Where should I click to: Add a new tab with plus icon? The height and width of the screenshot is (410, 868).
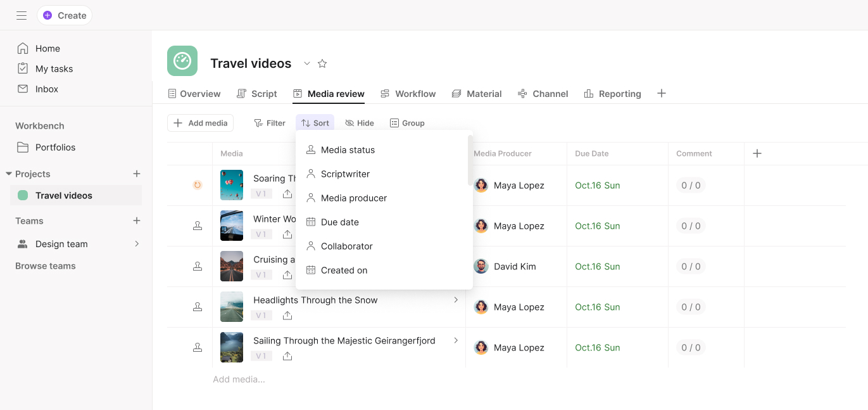662,94
